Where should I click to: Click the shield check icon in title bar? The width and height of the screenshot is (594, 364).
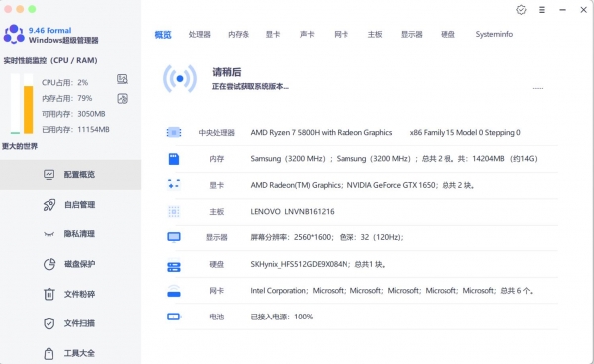pyautogui.click(x=522, y=10)
